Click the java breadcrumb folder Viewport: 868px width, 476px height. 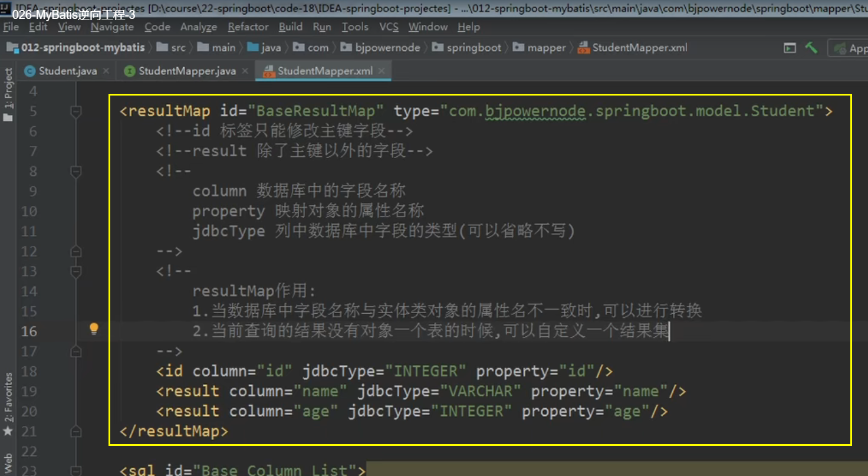point(264,48)
